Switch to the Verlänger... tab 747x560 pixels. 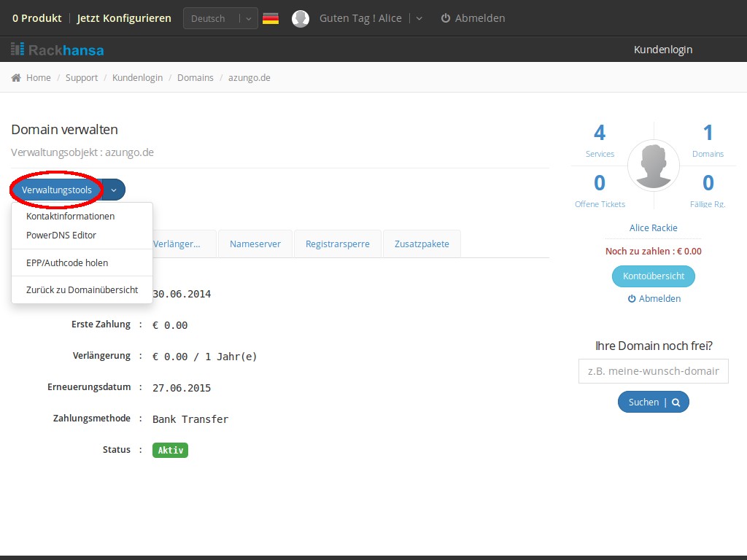pyautogui.click(x=184, y=244)
